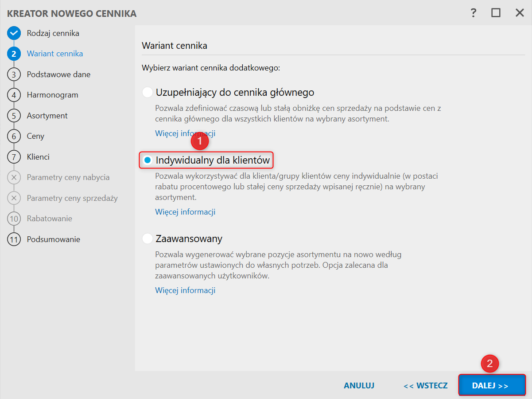The height and width of the screenshot is (399, 532).
Task: Click step 11 circle icon for Podsumowanie
Action: (14, 239)
